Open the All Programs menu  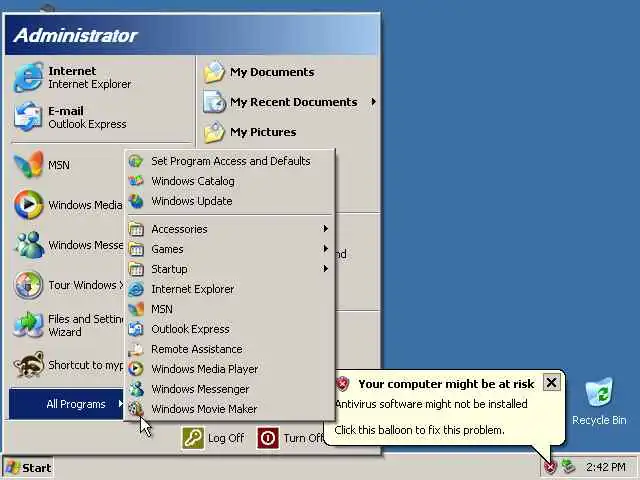(66, 404)
